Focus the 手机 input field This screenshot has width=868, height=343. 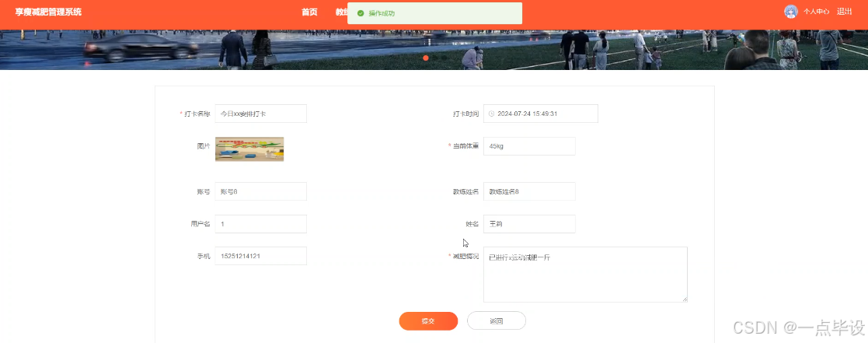(x=261, y=256)
